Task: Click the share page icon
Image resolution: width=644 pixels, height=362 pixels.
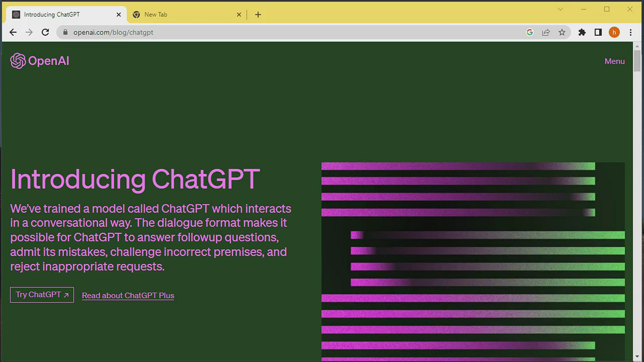Action: (x=546, y=32)
